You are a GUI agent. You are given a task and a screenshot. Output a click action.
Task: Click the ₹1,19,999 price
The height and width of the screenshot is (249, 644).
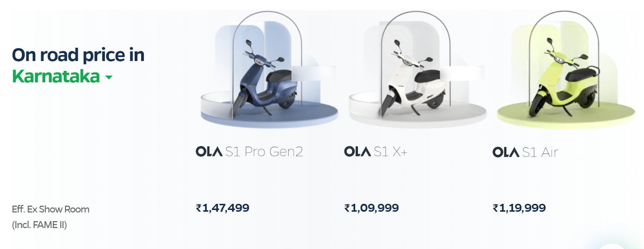coord(519,208)
